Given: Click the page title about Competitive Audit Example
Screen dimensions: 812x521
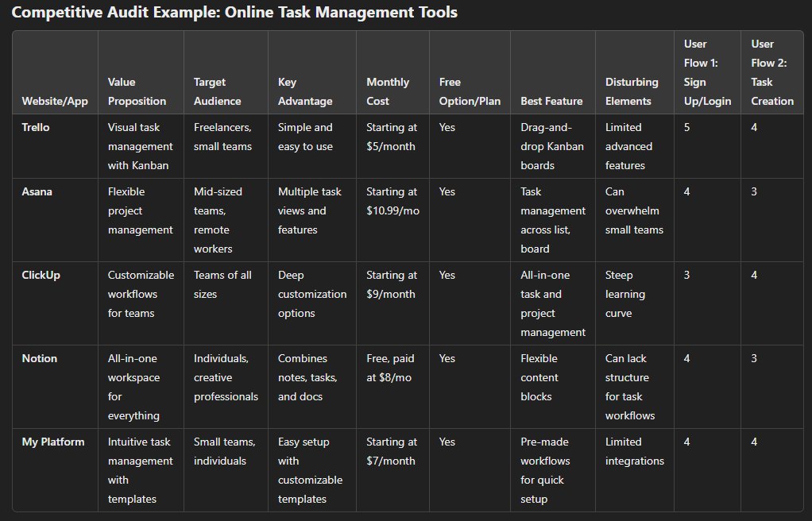Looking at the screenshot, I should point(234,13).
